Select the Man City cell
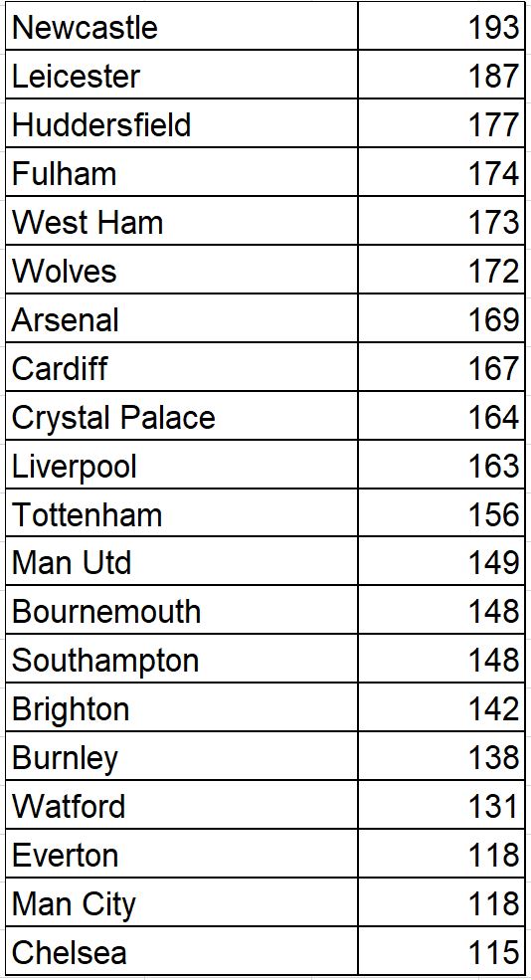This screenshot has height=980, width=531. (x=182, y=902)
